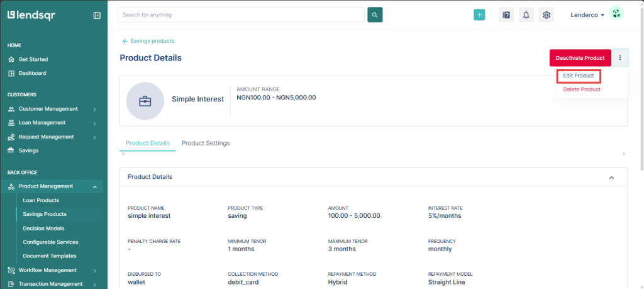The height and width of the screenshot is (289, 644).
Task: Click the Deactivate Product button
Action: [580, 58]
